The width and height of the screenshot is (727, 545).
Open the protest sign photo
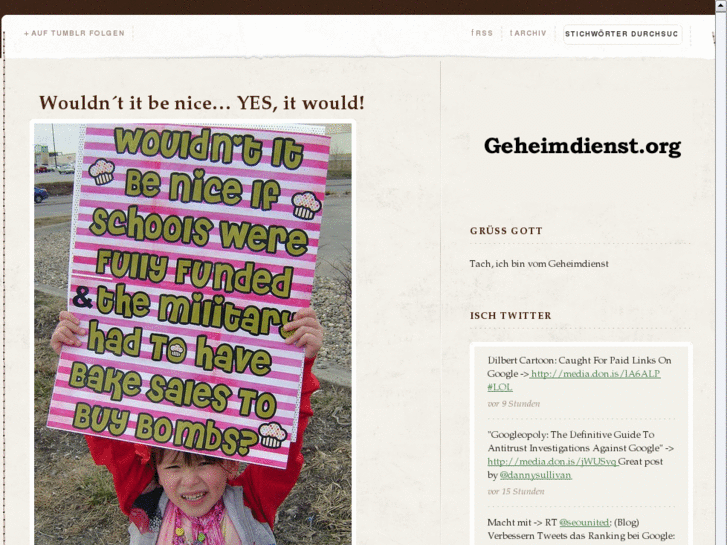click(x=193, y=334)
